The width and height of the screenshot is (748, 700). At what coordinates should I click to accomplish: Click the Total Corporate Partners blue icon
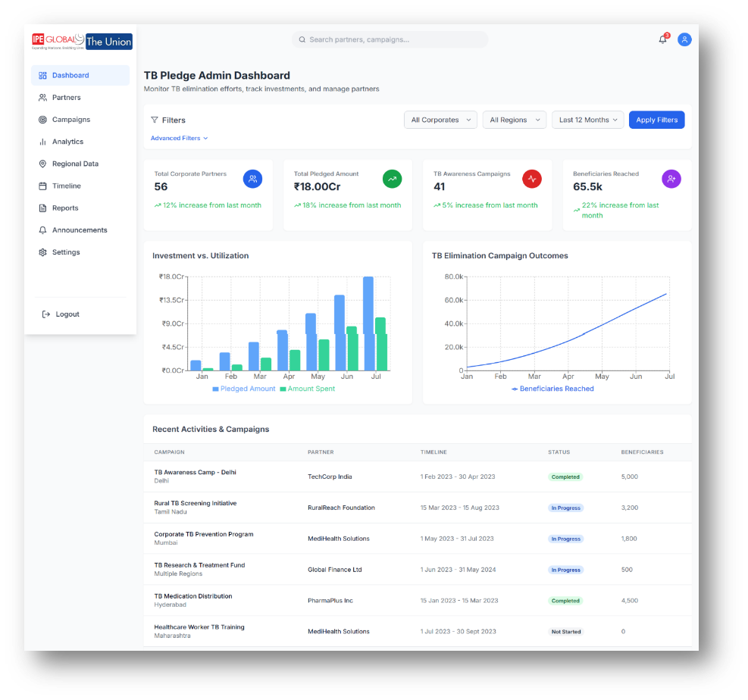[252, 179]
